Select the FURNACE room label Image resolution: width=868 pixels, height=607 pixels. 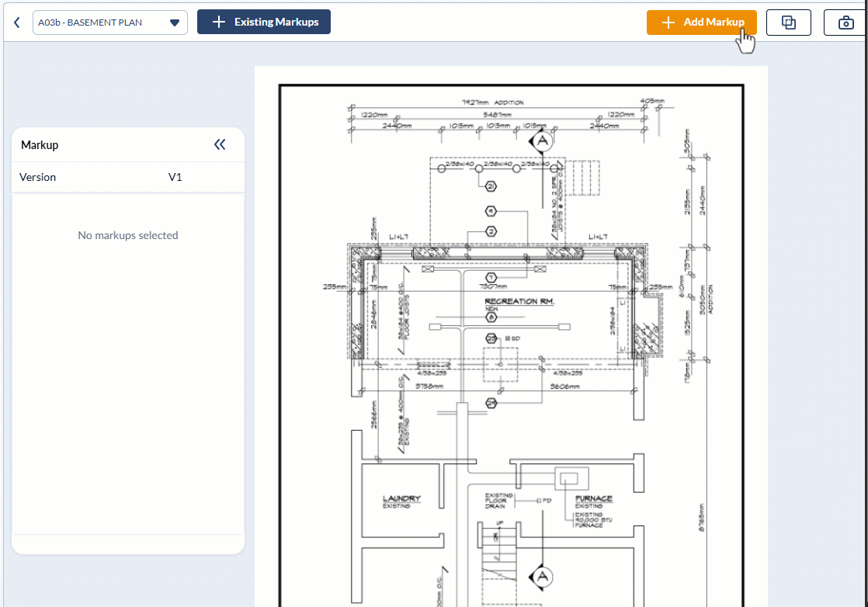click(593, 498)
